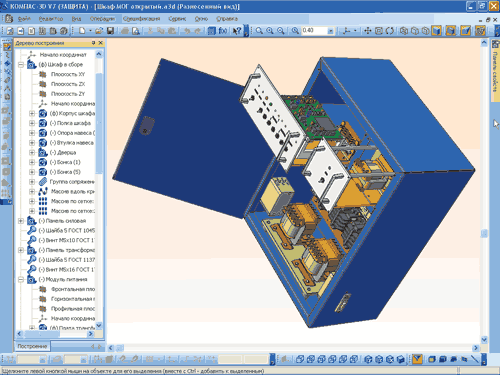
Task: Open the zoom scale 0.40 dropdown
Action: point(330,31)
